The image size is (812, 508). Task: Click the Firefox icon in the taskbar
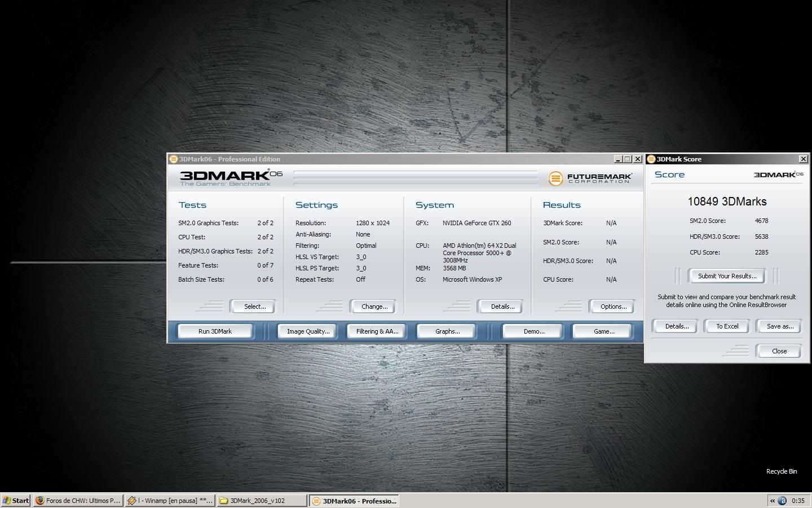coord(39,501)
